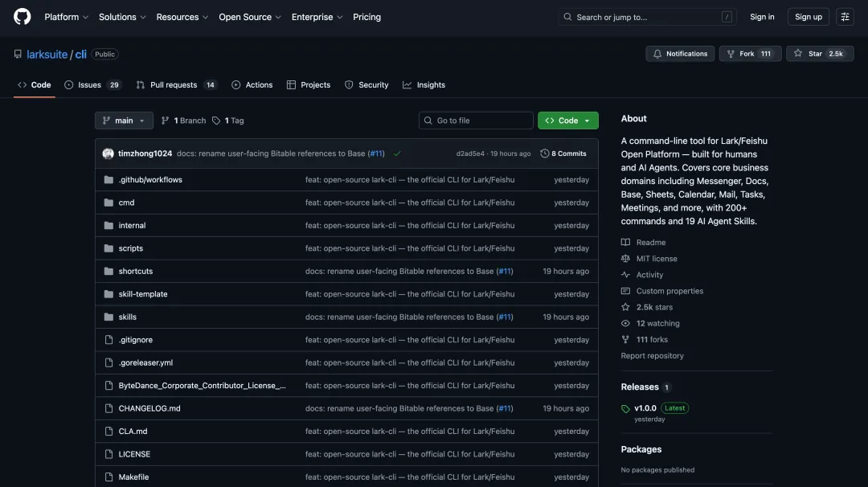Open the header settings sliders icon

pyautogui.click(x=845, y=17)
